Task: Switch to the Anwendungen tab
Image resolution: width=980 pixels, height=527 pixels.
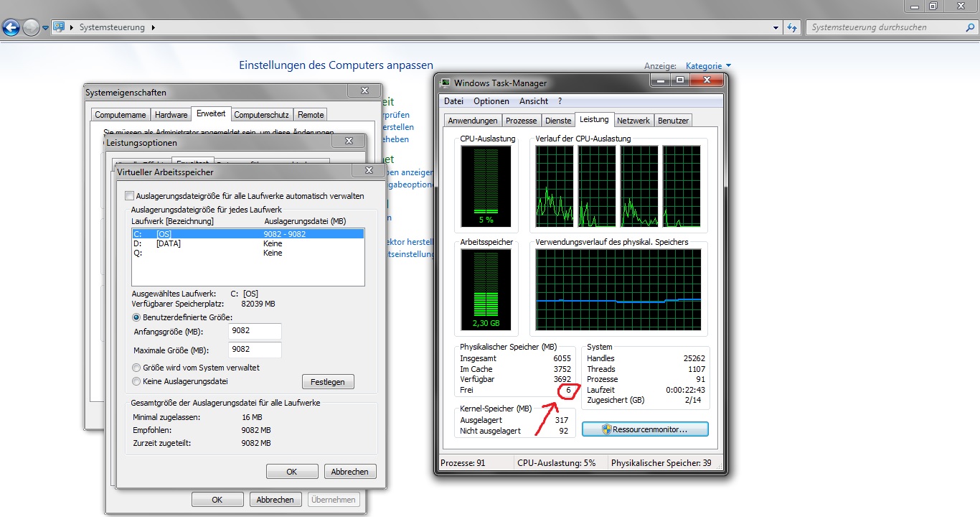Action: point(472,121)
